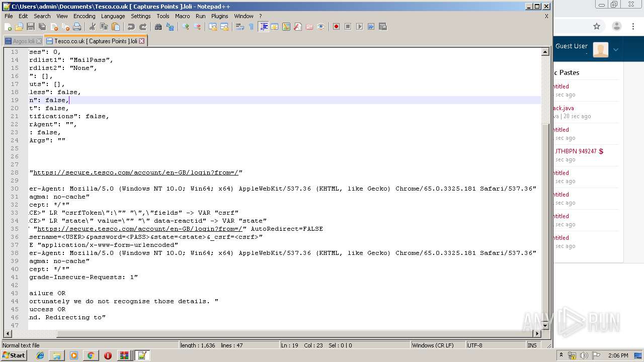Toggle the indent guide toolbar button
Image resolution: width=644 pixels, height=362 pixels.
click(263, 27)
